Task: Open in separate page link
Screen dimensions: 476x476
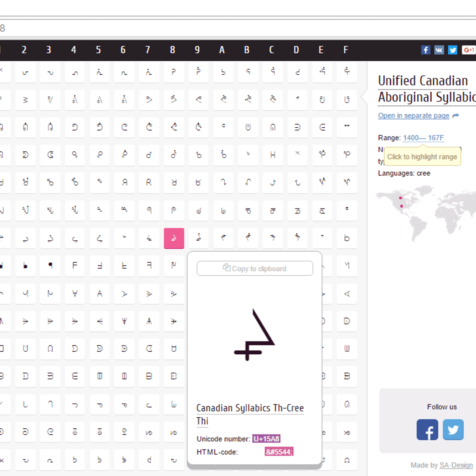Action: coord(414,116)
